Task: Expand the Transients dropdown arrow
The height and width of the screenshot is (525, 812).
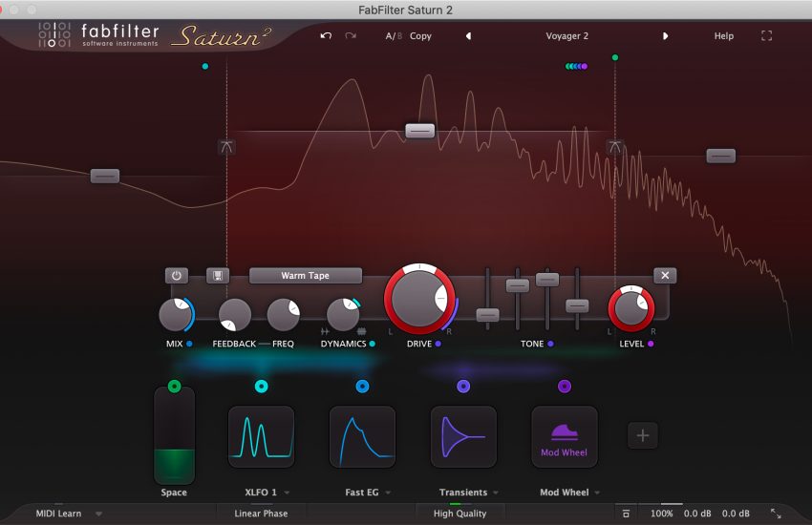Action: pyautogui.click(x=496, y=493)
